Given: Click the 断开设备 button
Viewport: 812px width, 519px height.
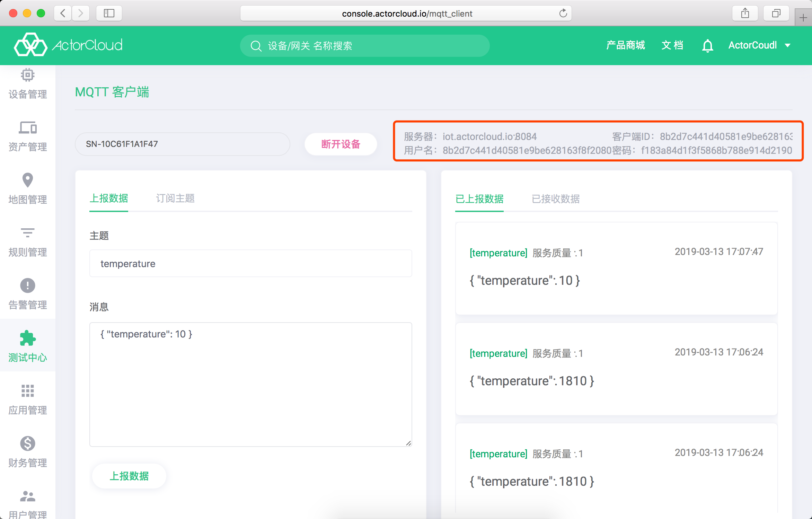Looking at the screenshot, I should (x=341, y=144).
